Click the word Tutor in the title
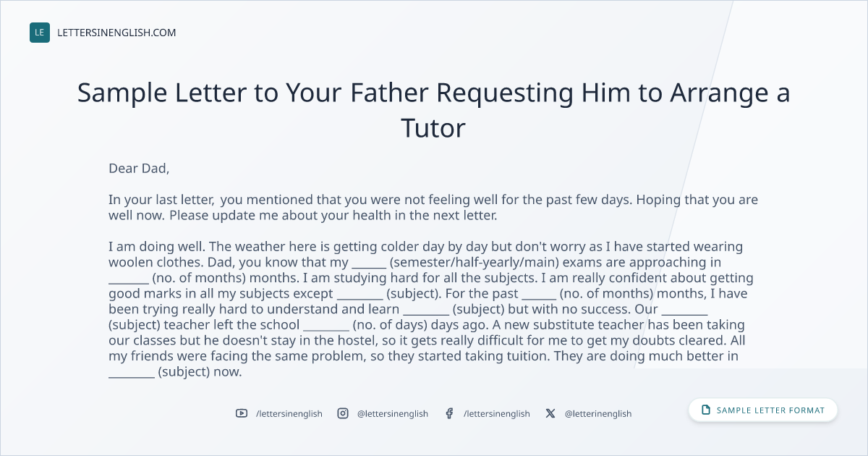 [x=434, y=128]
